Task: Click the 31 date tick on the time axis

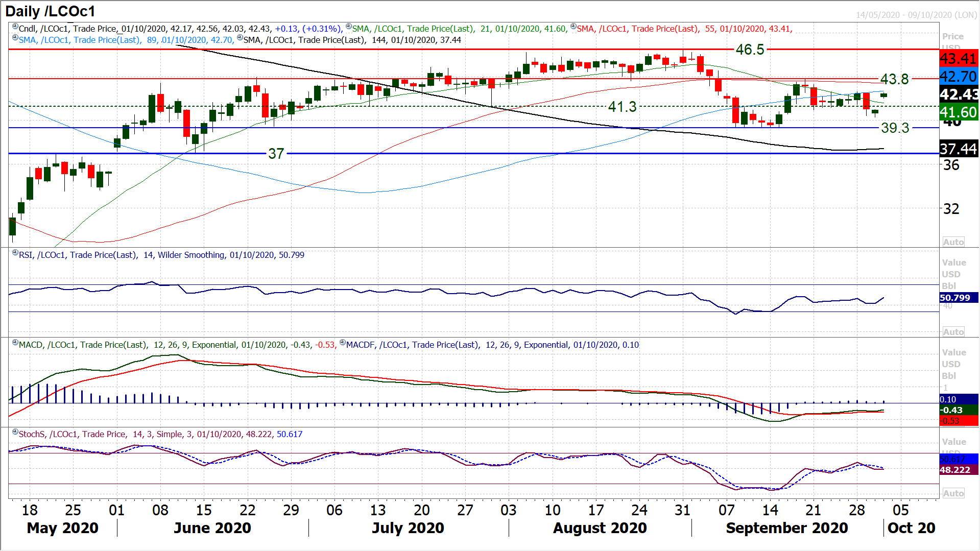Action: pyautogui.click(x=683, y=510)
